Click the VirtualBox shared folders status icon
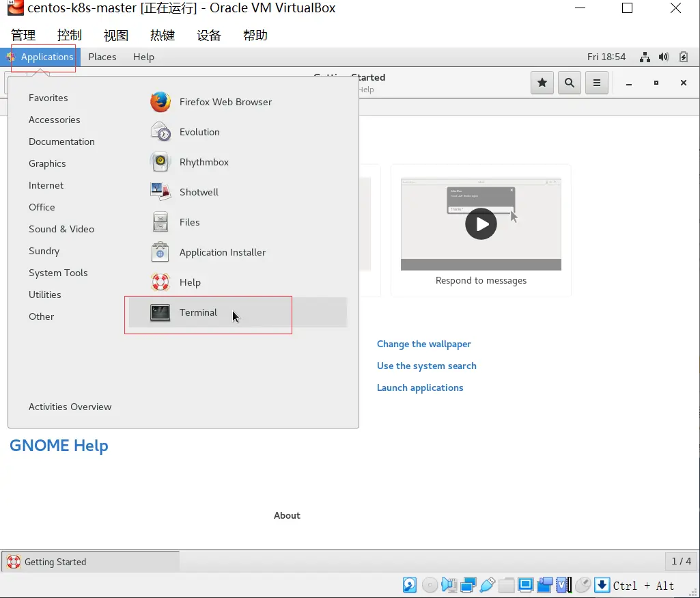 coord(506,585)
